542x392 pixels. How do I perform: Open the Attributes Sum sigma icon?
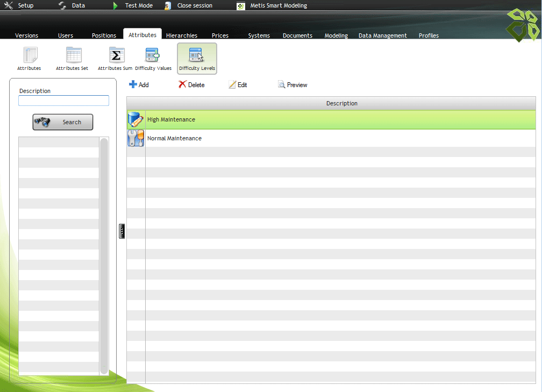(x=116, y=56)
